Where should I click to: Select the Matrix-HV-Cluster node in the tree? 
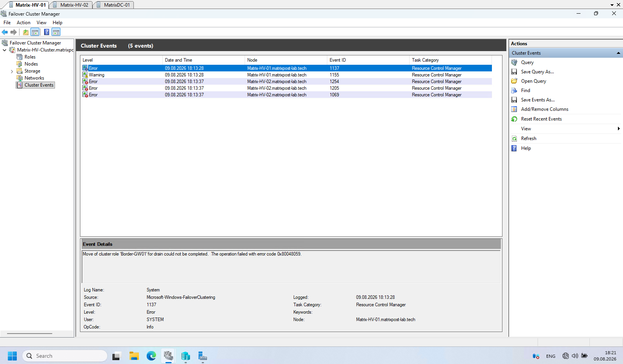45,50
